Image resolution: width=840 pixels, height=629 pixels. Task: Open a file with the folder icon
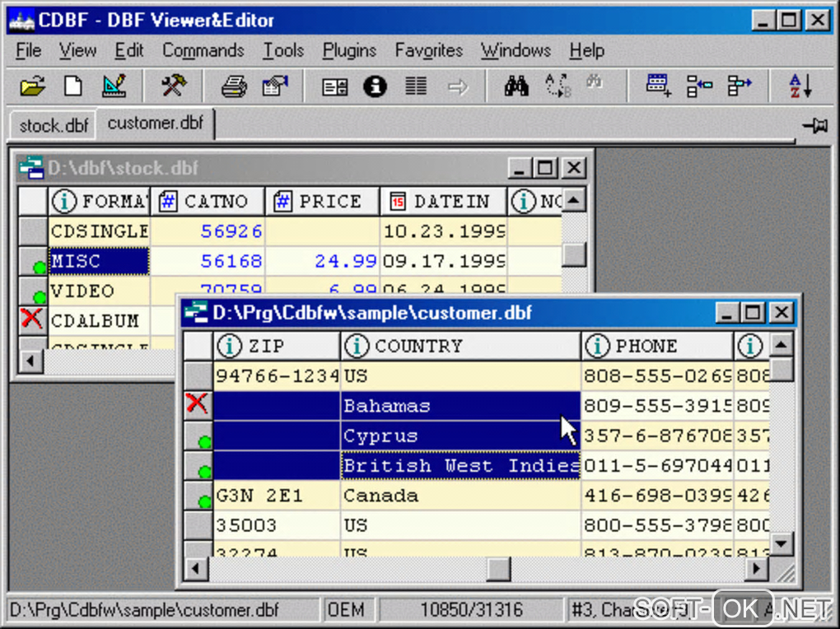coord(32,86)
